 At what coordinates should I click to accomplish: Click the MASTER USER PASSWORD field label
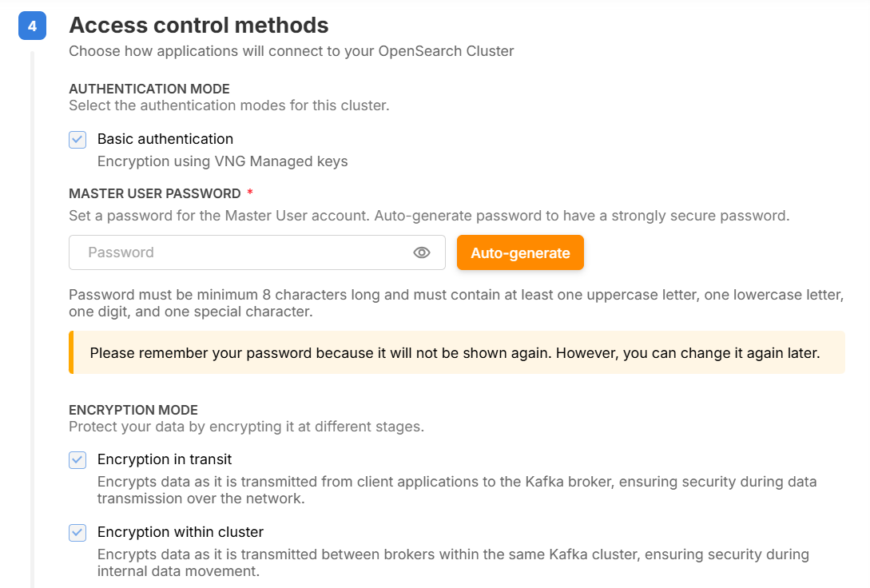pyautogui.click(x=155, y=193)
